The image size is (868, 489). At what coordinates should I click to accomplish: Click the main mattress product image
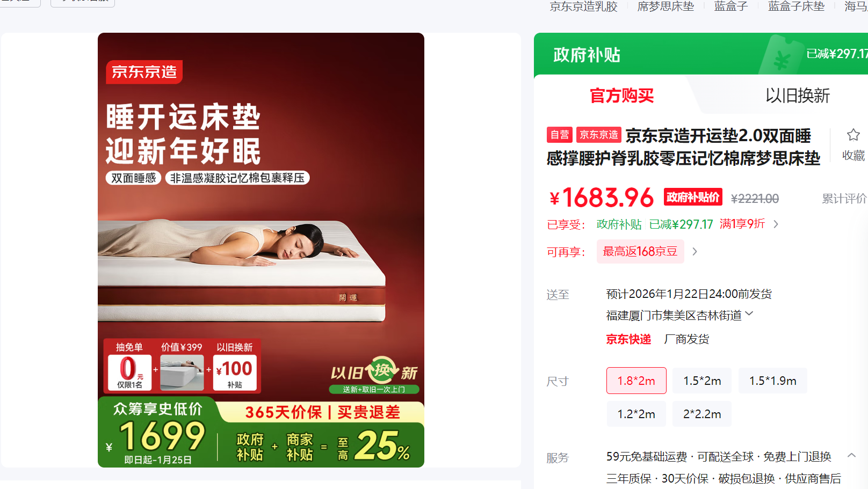pos(261,250)
